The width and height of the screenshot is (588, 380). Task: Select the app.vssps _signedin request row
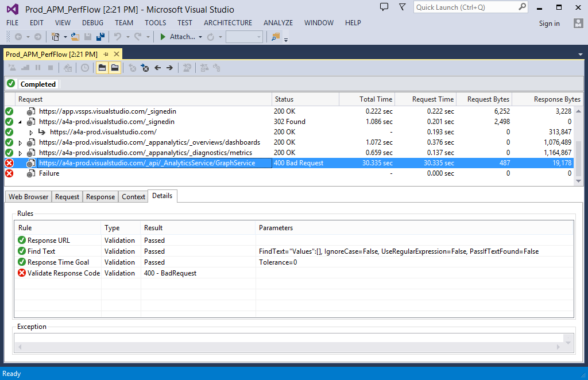click(x=289, y=111)
